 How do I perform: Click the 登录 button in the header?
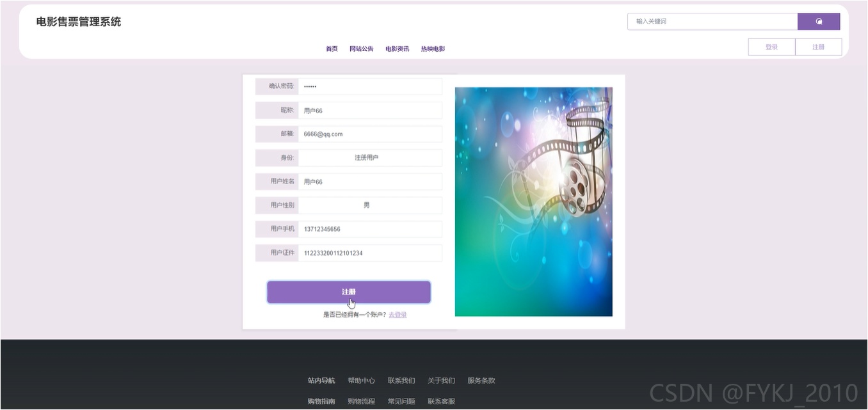[771, 47]
